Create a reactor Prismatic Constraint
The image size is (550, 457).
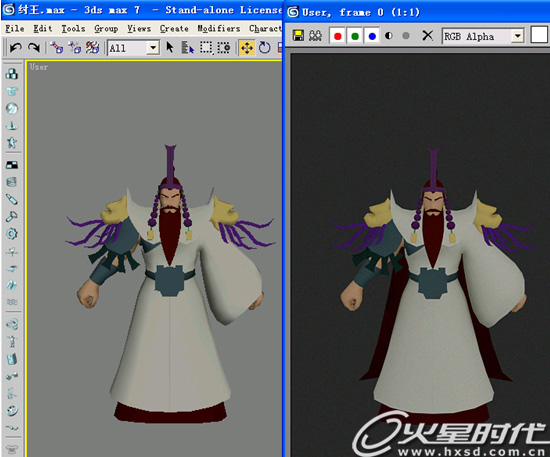pyautogui.click(x=12, y=393)
